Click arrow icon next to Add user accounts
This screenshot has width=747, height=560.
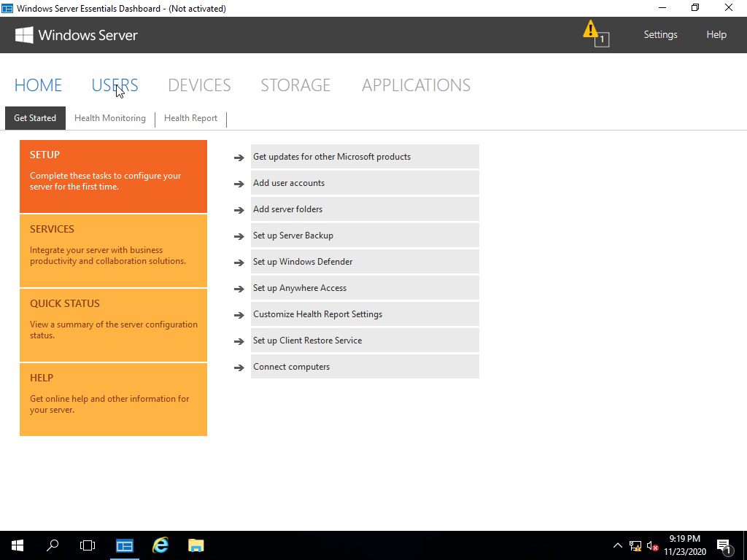coord(239,184)
